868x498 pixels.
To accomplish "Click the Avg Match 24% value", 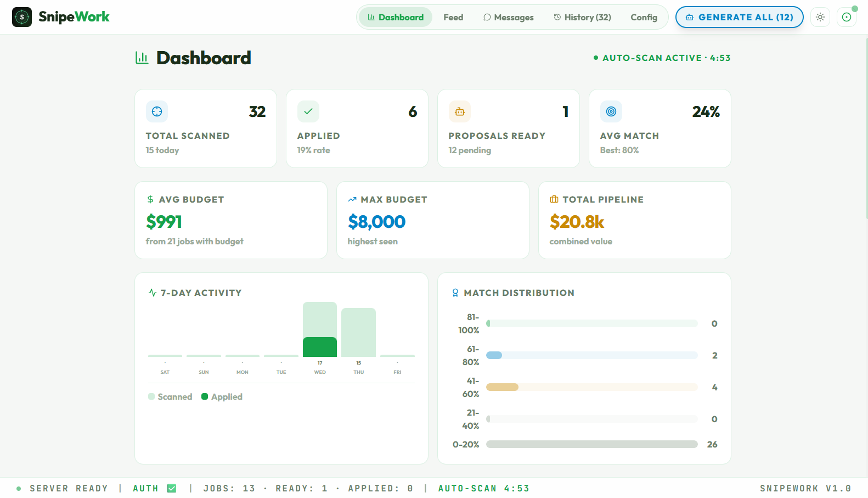I will (706, 111).
